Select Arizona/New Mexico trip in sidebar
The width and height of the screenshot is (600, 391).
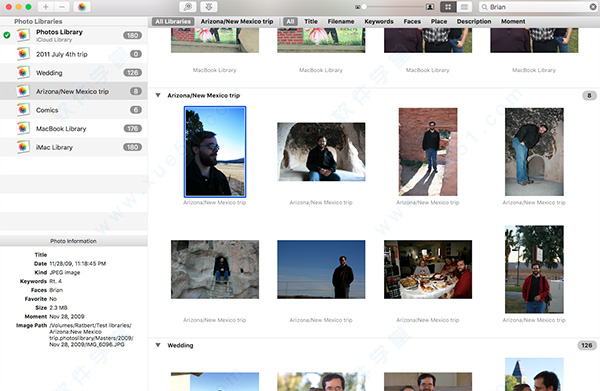(x=73, y=91)
